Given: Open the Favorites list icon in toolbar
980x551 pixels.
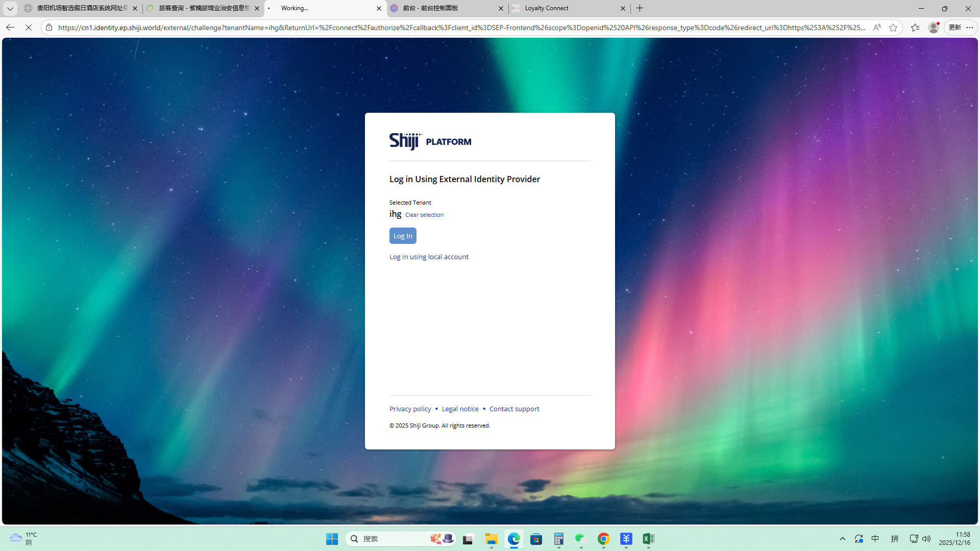Looking at the screenshot, I should point(915,28).
